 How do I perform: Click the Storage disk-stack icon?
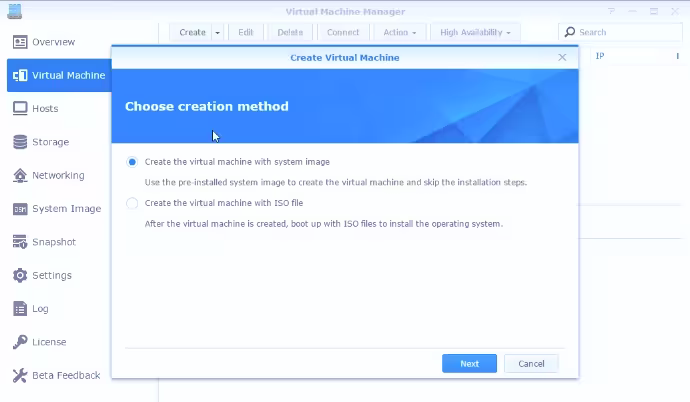pyautogui.click(x=20, y=142)
